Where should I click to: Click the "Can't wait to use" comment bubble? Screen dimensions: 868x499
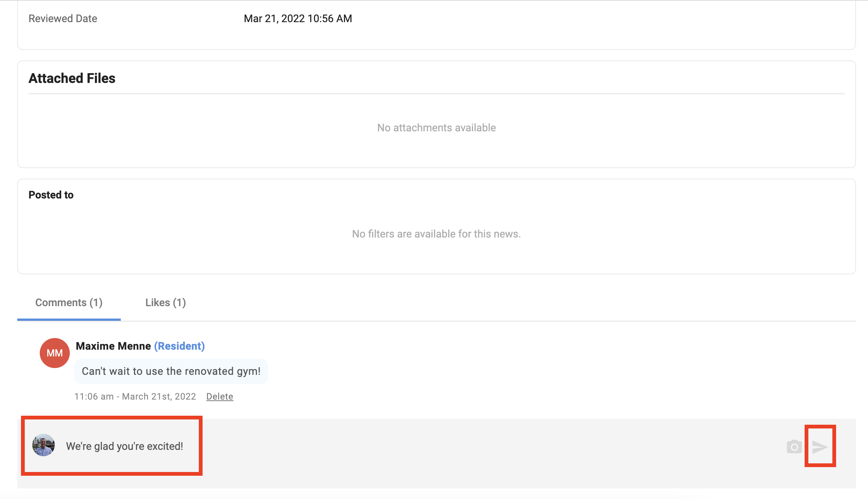point(171,371)
